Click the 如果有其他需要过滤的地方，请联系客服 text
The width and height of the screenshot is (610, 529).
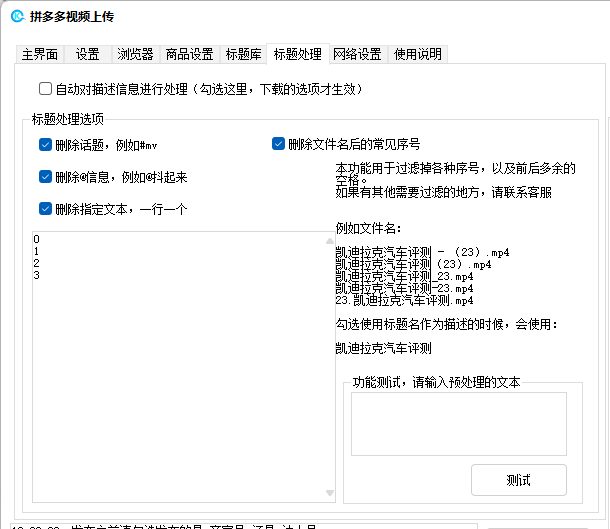[443, 192]
